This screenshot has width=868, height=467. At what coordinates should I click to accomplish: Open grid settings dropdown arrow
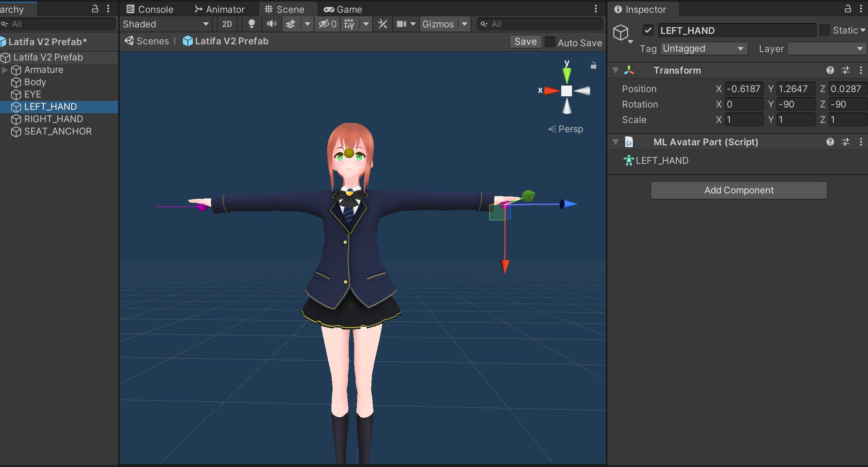point(366,24)
